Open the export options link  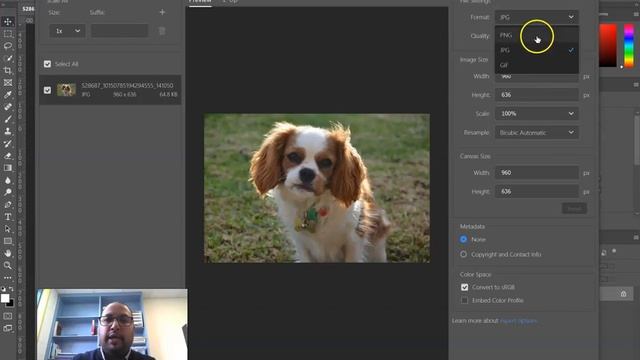click(518, 321)
